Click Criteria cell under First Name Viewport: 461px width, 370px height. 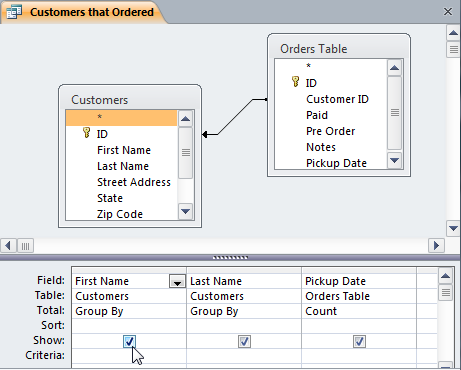[x=129, y=356]
